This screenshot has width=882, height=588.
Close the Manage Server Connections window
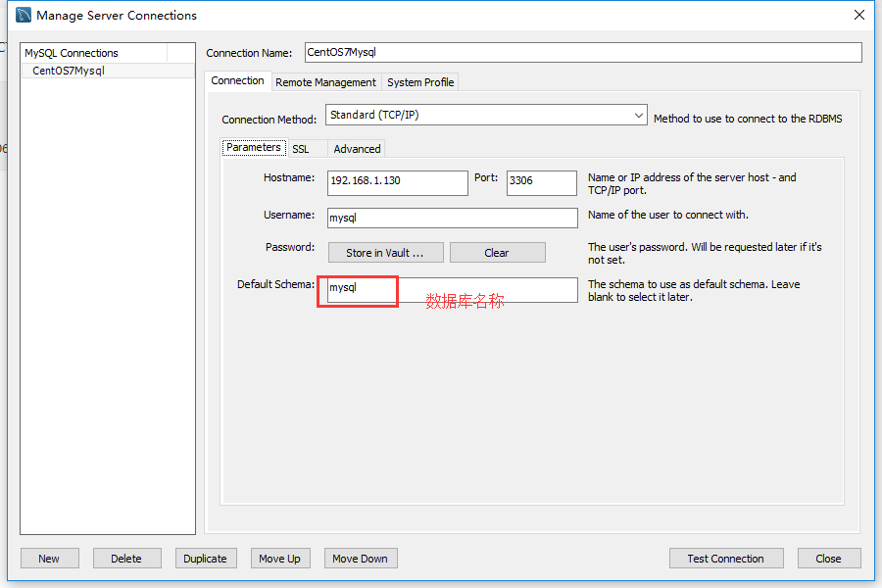pos(858,16)
